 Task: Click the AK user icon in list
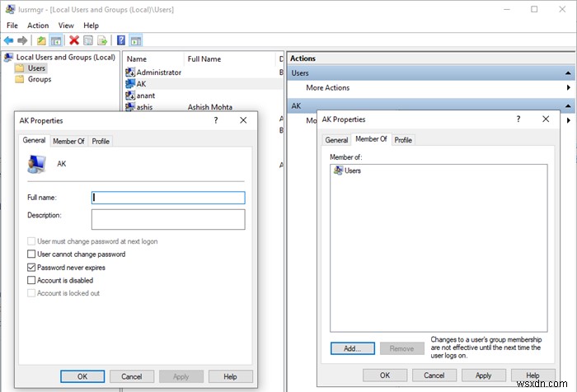click(x=130, y=84)
